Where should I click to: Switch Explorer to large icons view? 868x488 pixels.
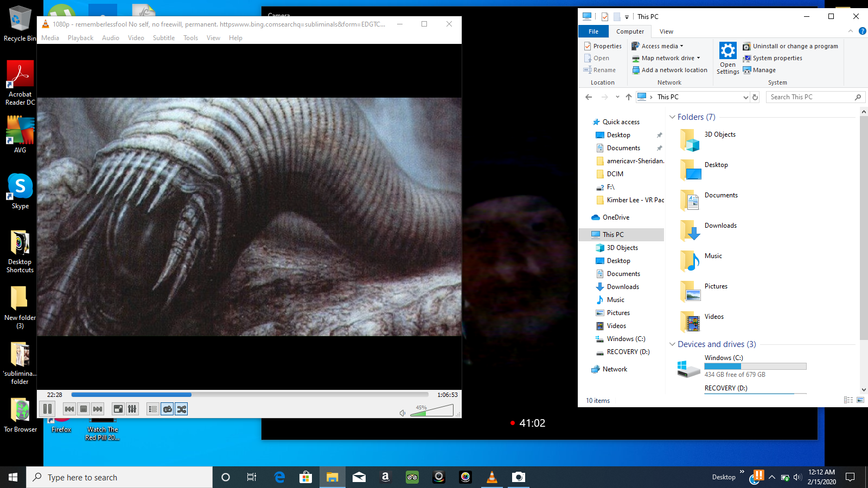point(860,400)
